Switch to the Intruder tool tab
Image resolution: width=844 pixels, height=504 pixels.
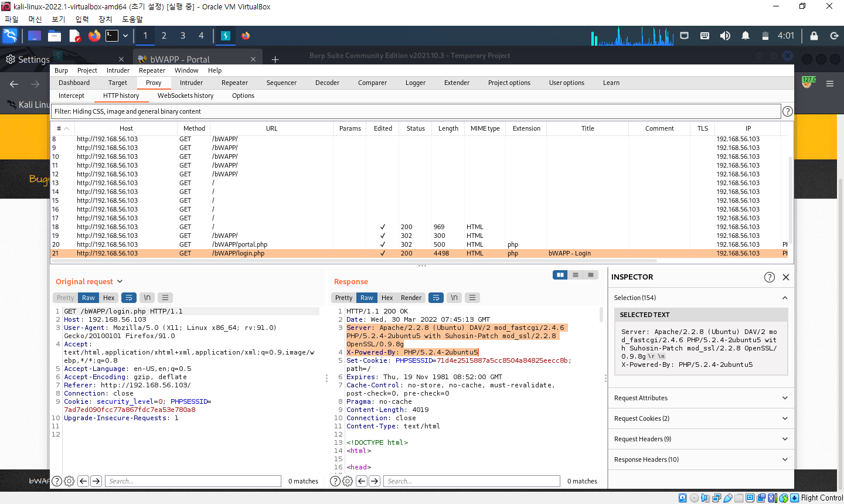coord(191,83)
